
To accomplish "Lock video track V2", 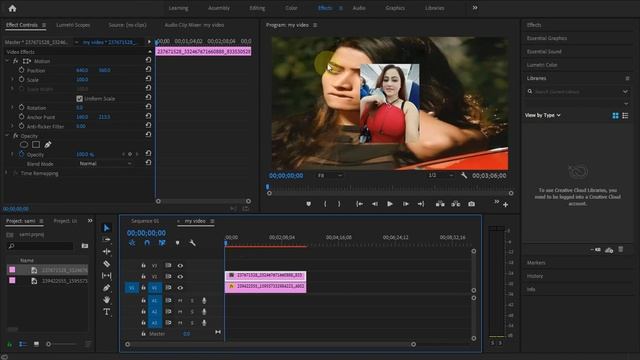I will tap(143, 276).
